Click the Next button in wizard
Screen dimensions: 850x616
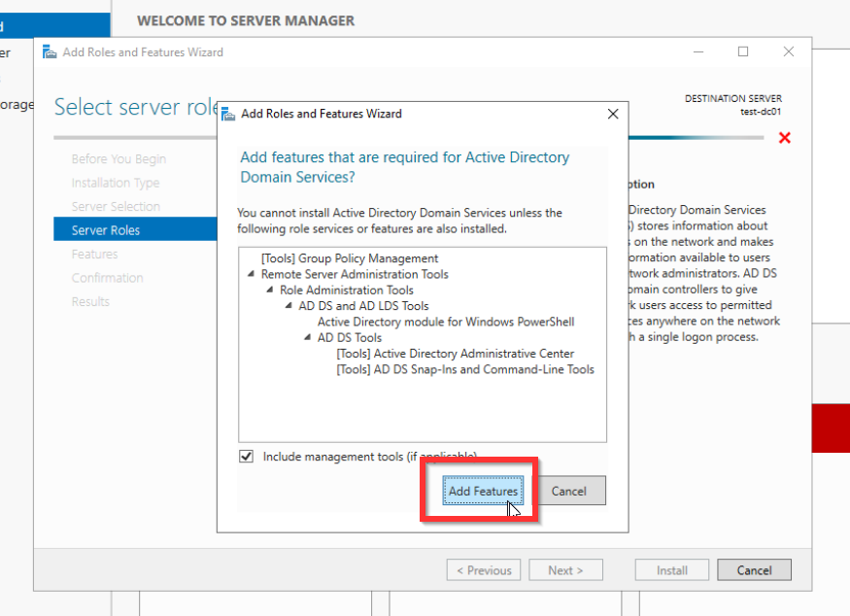pos(565,570)
